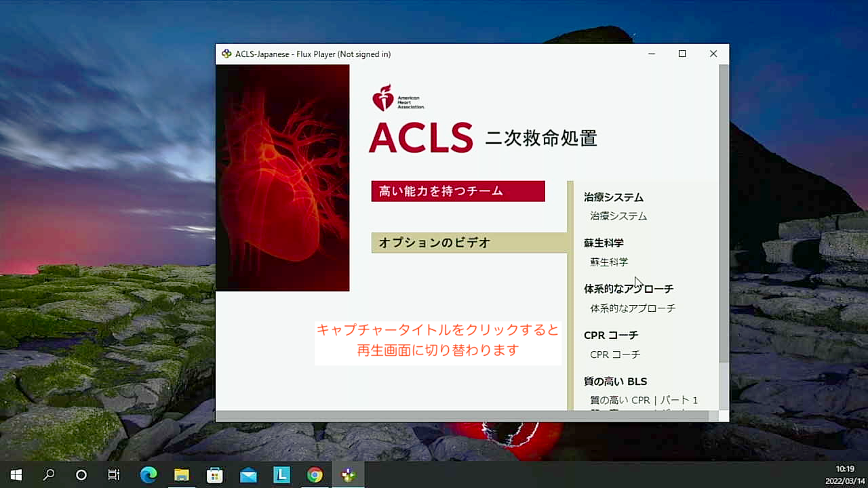Viewport: 868px width, 488px height.
Task: Select the オプションのビデオ button
Action: coord(469,243)
